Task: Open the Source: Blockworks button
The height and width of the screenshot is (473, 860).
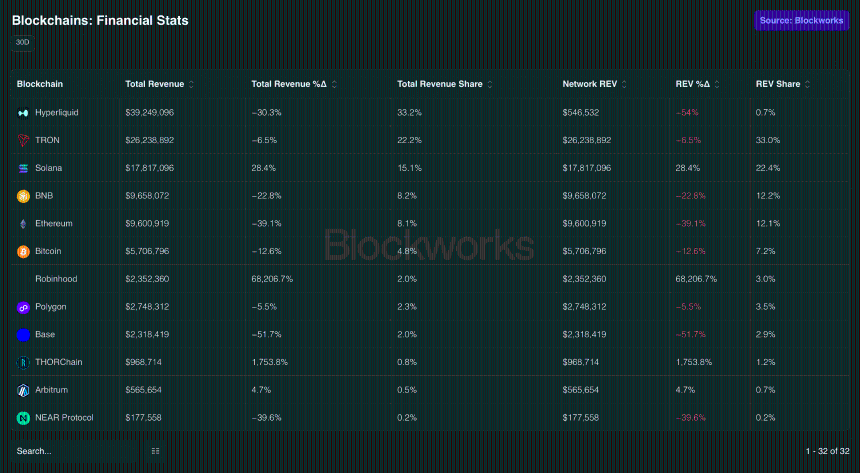Action: [801, 21]
